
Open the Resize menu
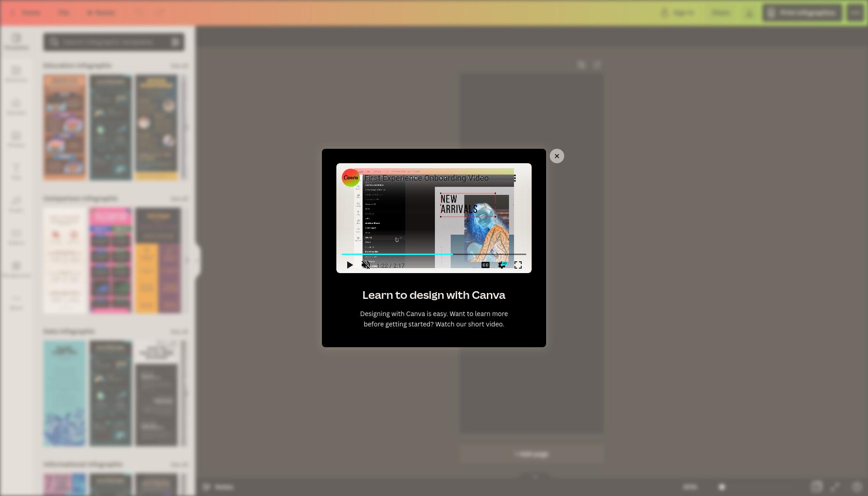pos(101,13)
